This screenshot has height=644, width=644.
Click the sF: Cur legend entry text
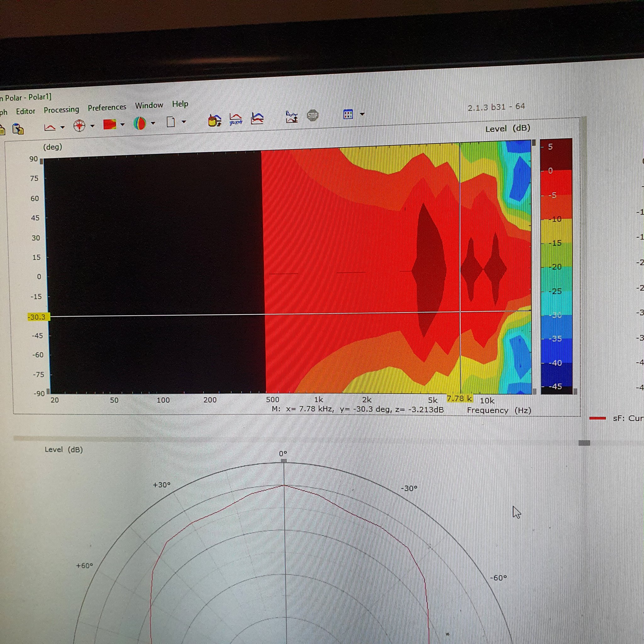pos(628,418)
